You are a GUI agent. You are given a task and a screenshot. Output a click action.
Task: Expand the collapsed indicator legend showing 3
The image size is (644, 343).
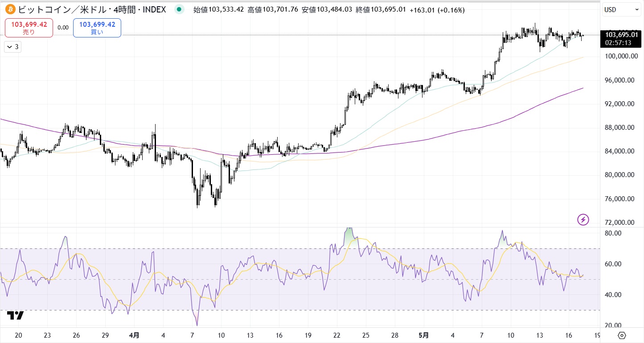12,47
